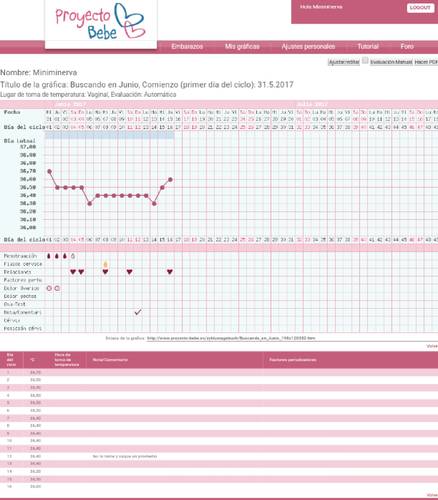Click the 37,00 temperature axis label
The height and width of the screenshot is (500, 438).
pos(28,147)
